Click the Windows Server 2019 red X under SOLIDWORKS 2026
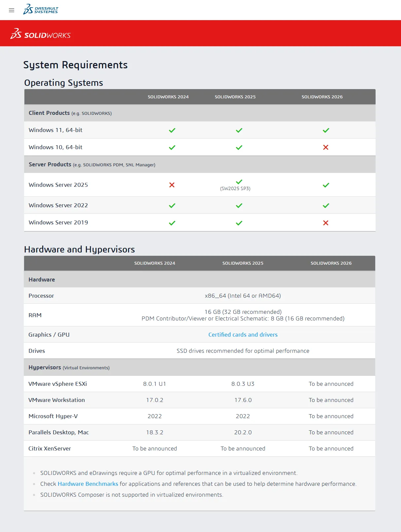This screenshot has height=532, width=401. tap(326, 223)
